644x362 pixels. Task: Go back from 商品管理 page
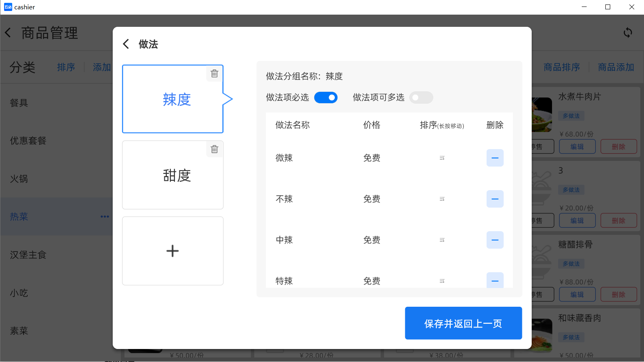[8, 33]
